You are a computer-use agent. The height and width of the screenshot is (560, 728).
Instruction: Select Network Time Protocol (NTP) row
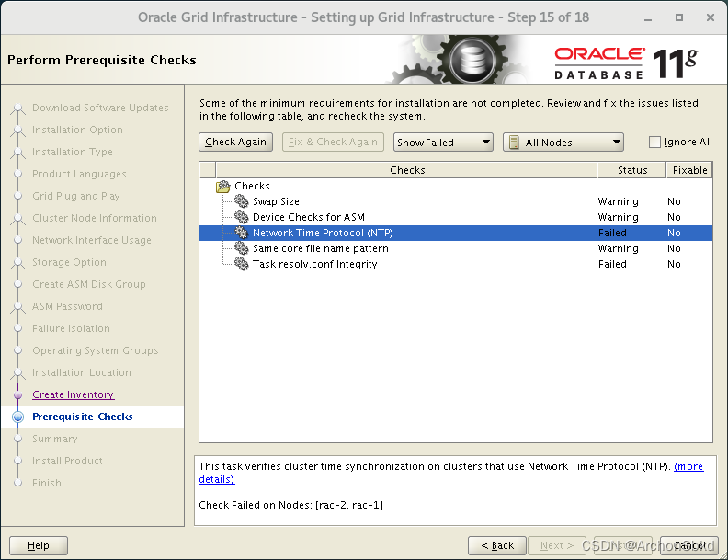(x=456, y=233)
